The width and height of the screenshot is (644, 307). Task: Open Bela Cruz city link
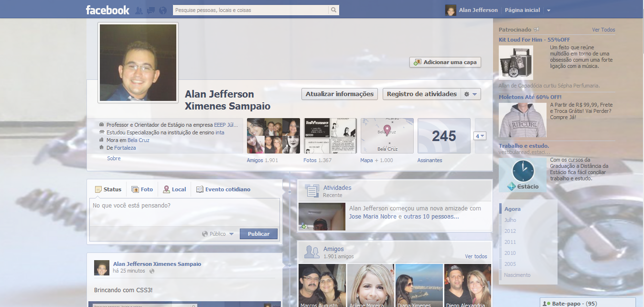(139, 140)
